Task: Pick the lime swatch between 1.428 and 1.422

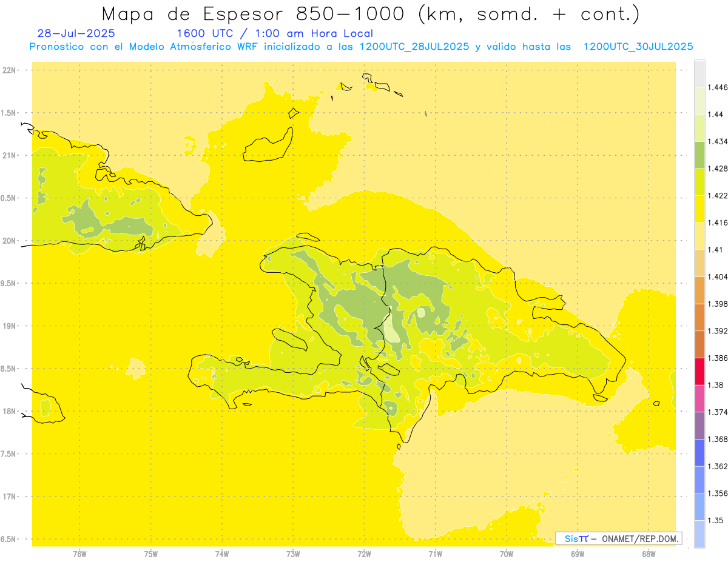Action: tap(699, 182)
